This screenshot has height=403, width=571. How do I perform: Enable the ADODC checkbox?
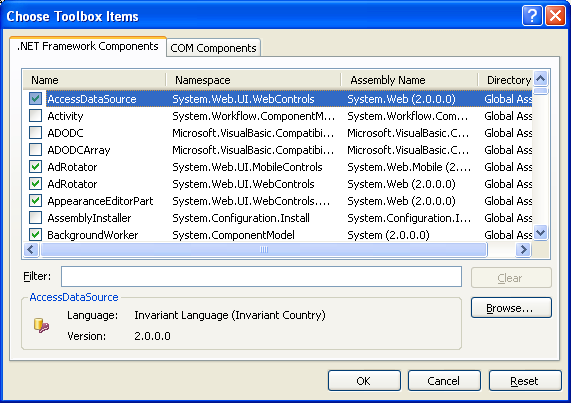[35, 133]
